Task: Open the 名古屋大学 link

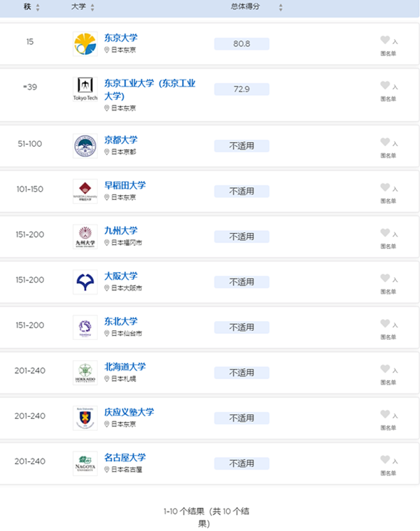Action: point(125,458)
